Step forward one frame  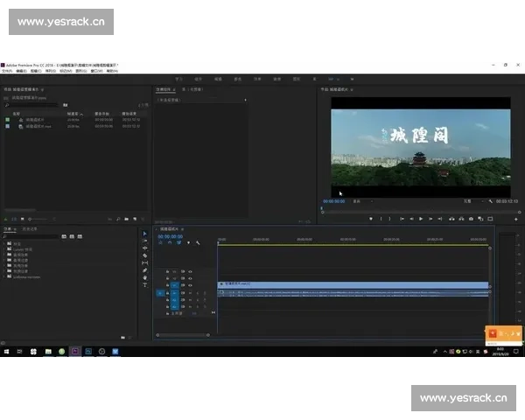coord(430,219)
